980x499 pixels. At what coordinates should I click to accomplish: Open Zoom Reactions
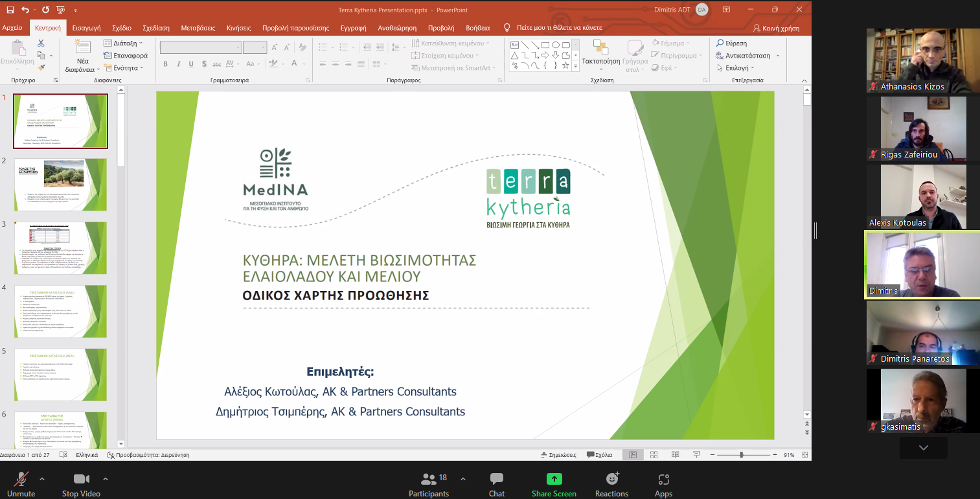tap(611, 485)
